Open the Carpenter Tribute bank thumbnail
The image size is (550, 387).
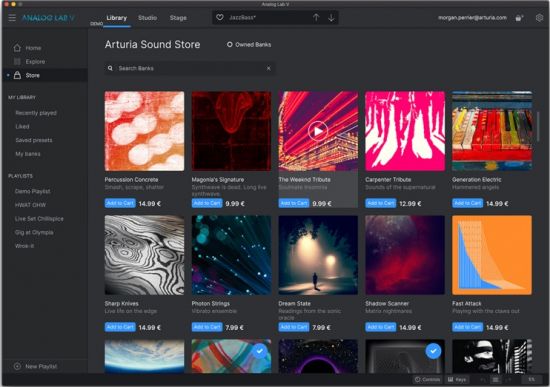pyautogui.click(x=405, y=131)
